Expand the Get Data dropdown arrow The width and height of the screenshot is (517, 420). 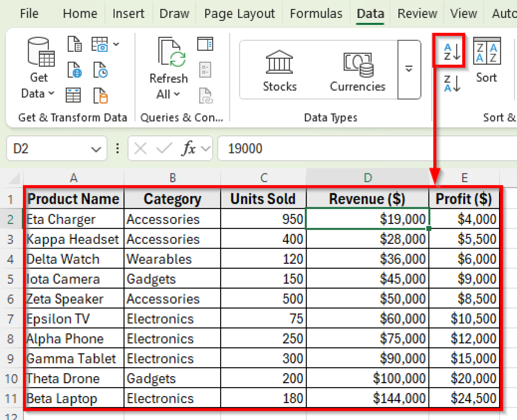pos(52,93)
